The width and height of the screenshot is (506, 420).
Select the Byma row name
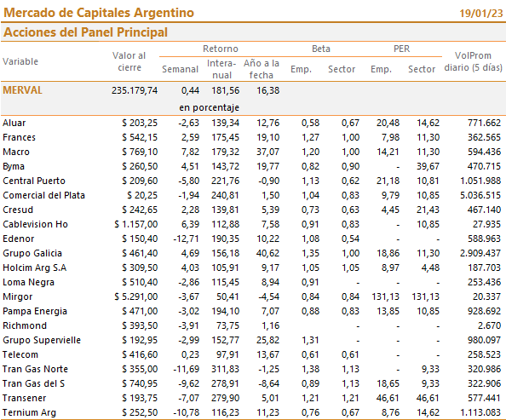click(x=14, y=166)
